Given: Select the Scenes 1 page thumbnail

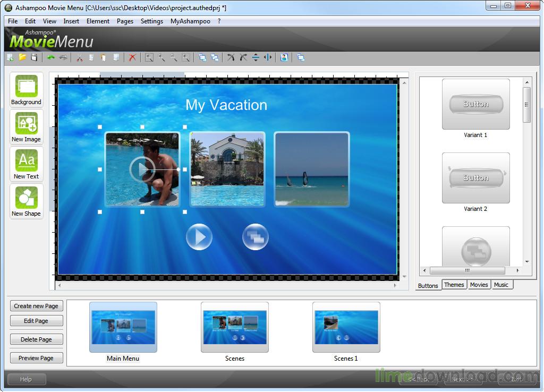Looking at the screenshot, I should pos(346,327).
